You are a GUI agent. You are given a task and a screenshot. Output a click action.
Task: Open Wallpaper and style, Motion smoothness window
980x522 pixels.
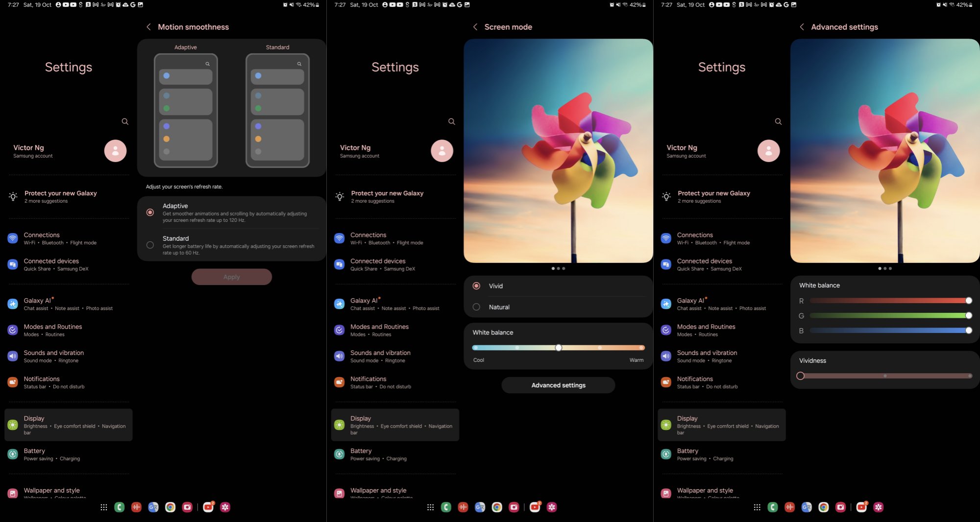69,492
